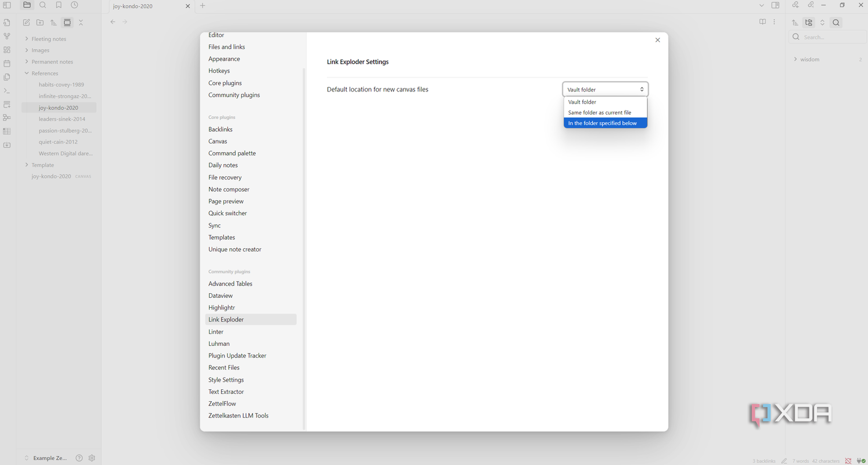The height and width of the screenshot is (465, 868).
Task: Open the quiet-cain-2012 note
Action: pos(58,142)
